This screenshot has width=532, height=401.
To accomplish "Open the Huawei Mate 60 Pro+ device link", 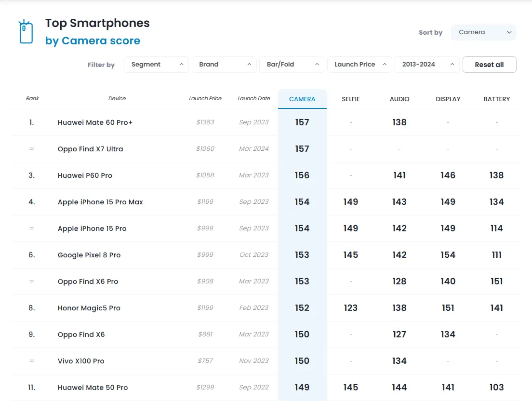I will (95, 122).
